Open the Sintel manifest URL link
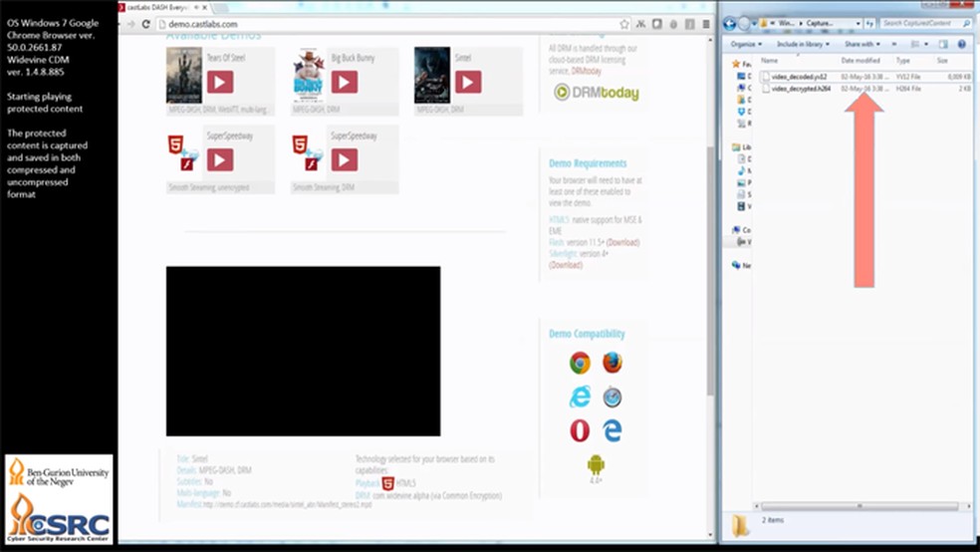 tap(288, 504)
